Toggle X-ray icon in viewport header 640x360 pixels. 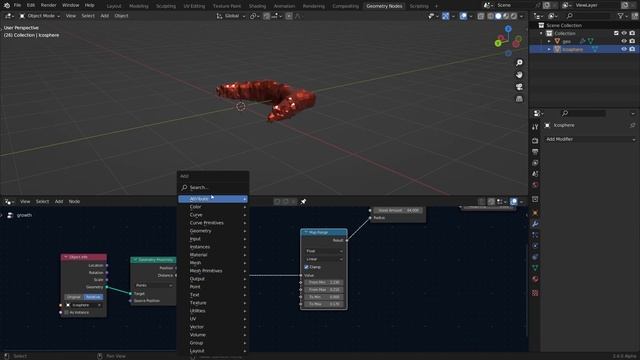pos(481,16)
